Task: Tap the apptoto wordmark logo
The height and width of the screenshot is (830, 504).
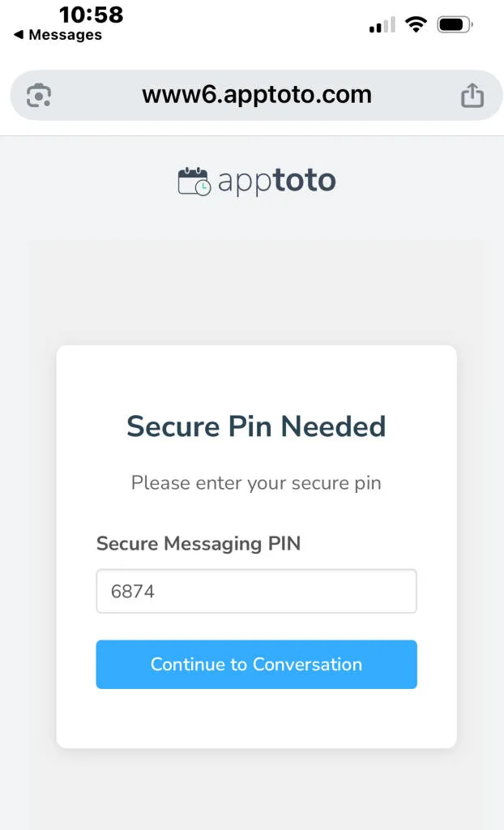Action: (275, 181)
